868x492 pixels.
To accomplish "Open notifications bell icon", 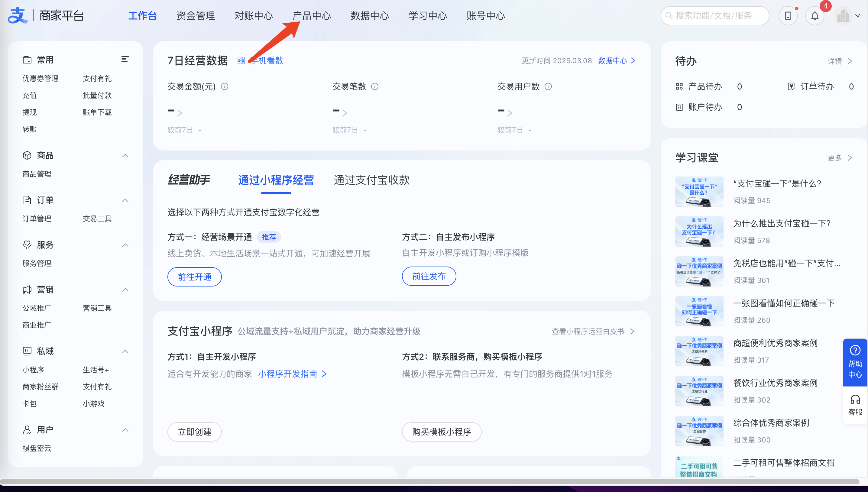I will (815, 15).
